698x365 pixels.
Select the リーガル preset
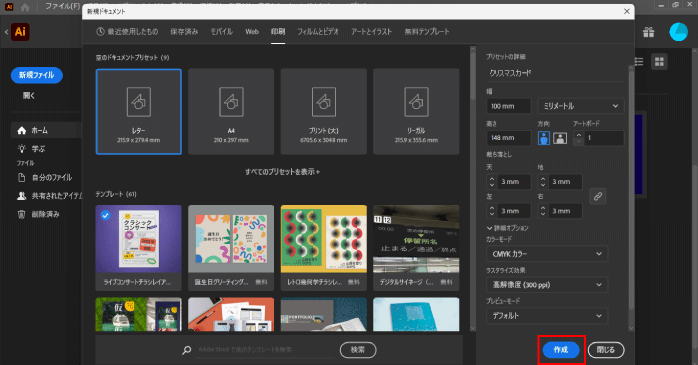(416, 112)
